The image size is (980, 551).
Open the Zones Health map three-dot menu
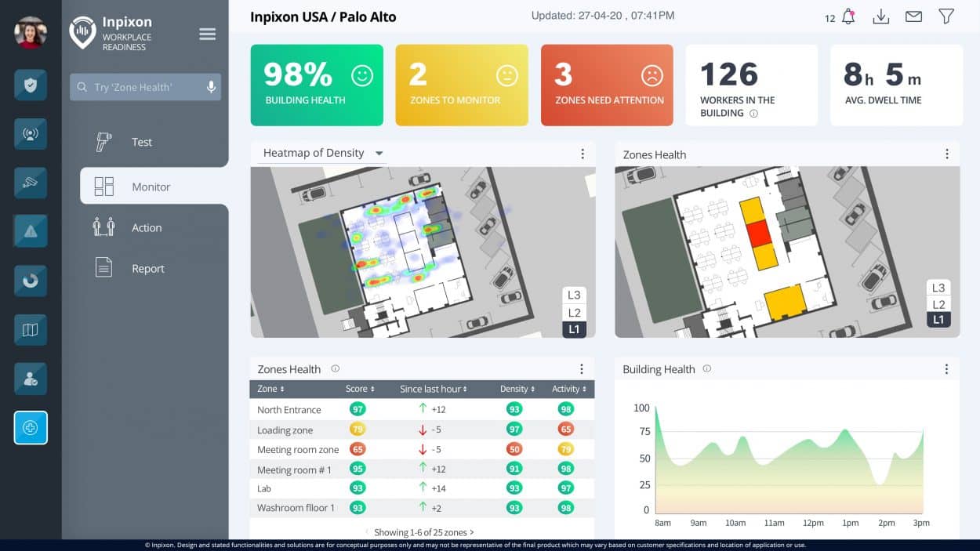(946, 154)
